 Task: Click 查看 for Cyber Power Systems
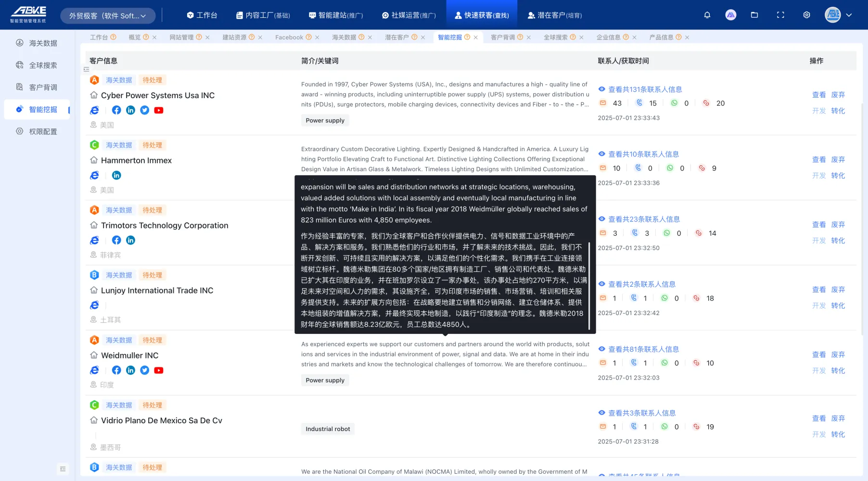[819, 95]
